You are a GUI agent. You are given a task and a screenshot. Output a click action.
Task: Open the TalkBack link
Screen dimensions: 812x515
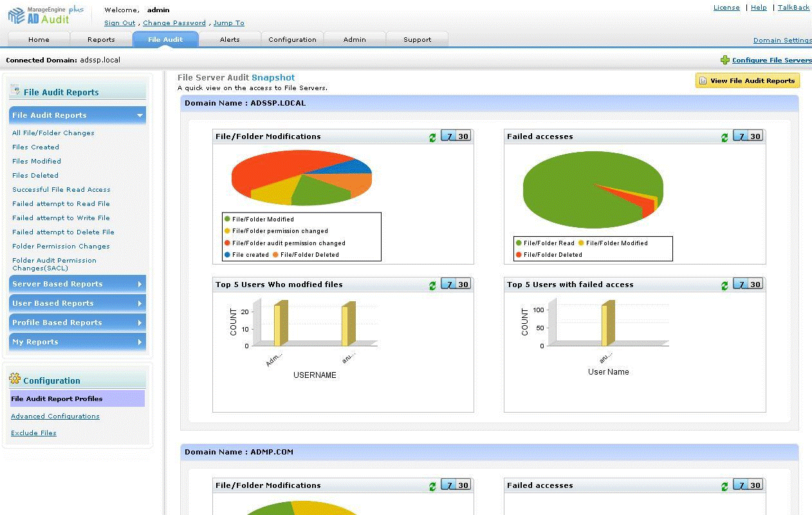(793, 8)
